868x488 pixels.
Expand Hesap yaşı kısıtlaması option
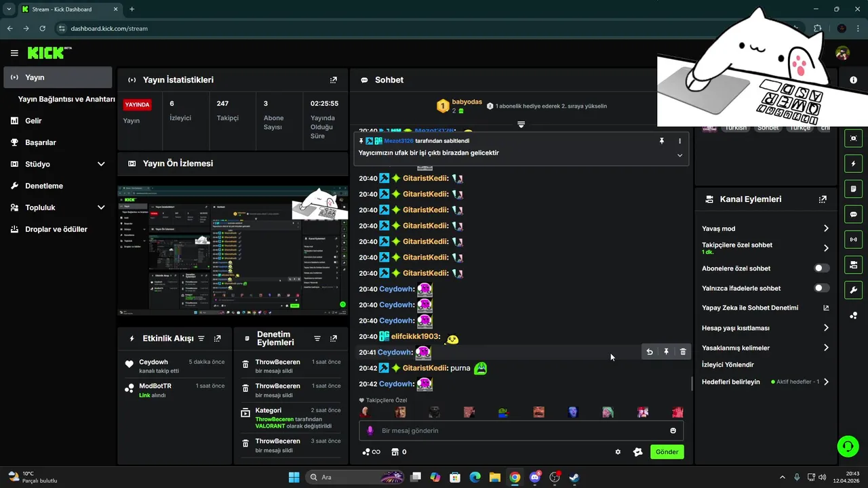pyautogui.click(x=825, y=328)
